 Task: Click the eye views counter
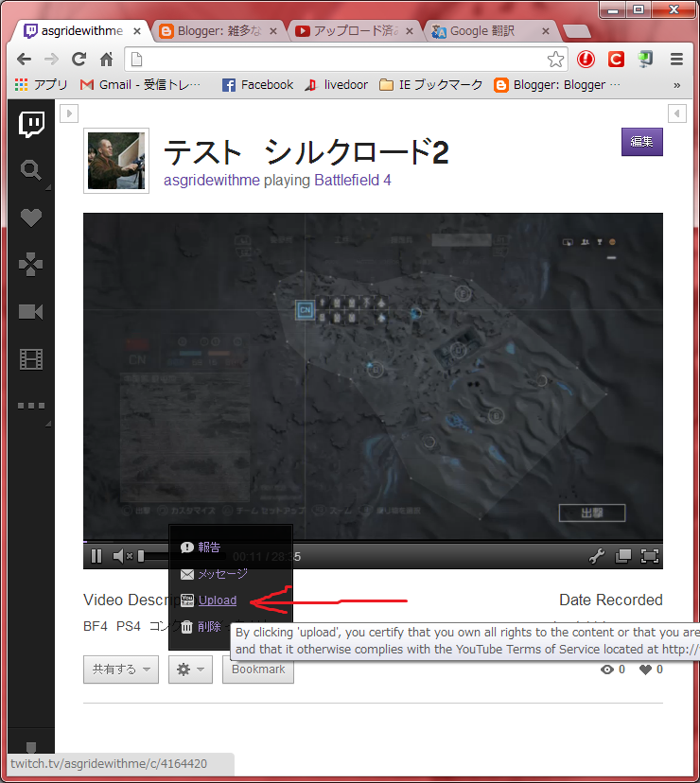point(613,670)
